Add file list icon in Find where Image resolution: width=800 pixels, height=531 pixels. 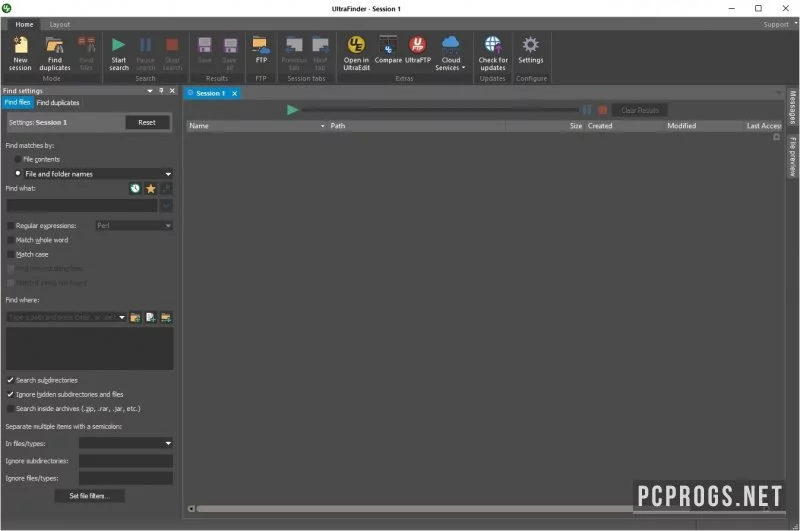click(x=151, y=317)
